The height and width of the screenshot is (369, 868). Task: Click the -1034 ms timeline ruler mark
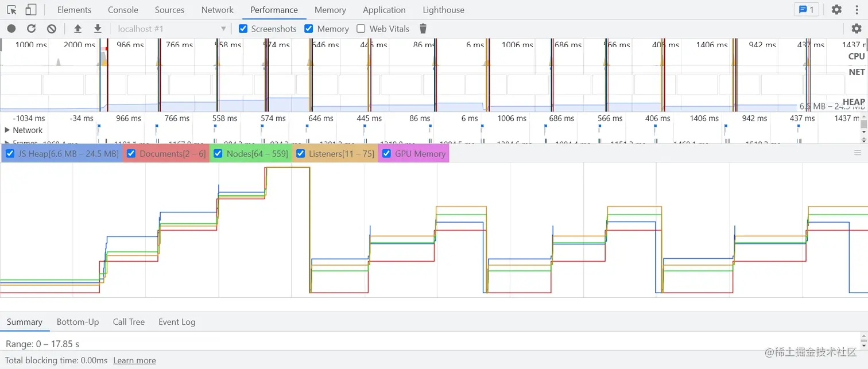(29, 118)
